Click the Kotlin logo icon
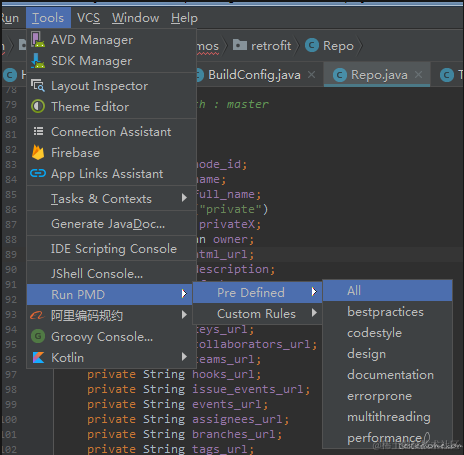The height and width of the screenshot is (455, 464). click(38, 357)
